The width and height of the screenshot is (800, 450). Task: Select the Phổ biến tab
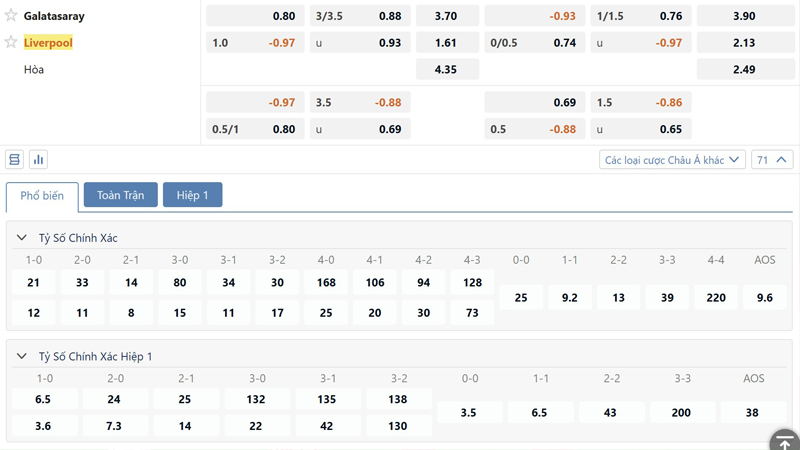42,196
